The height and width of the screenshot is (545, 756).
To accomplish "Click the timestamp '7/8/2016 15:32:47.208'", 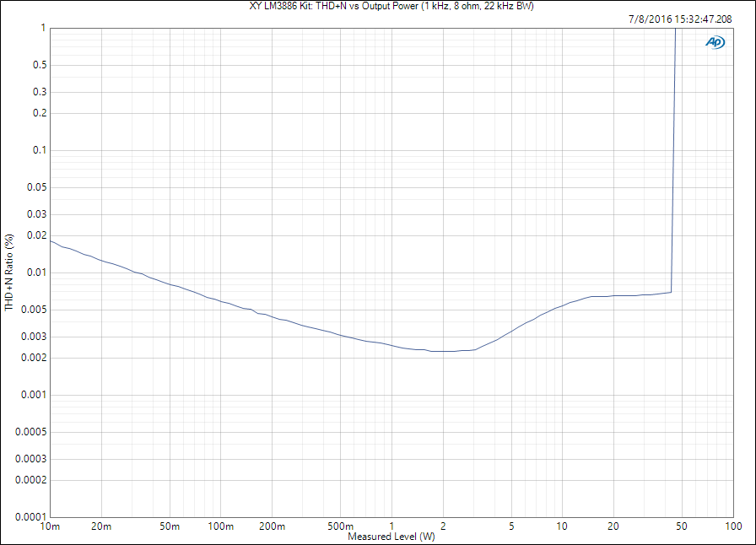I will click(x=680, y=19).
